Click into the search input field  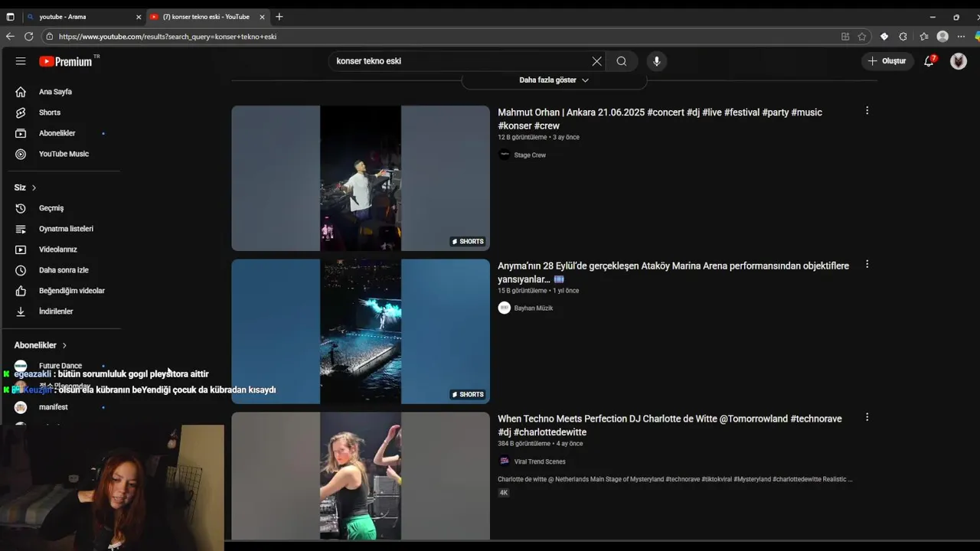[459, 61]
